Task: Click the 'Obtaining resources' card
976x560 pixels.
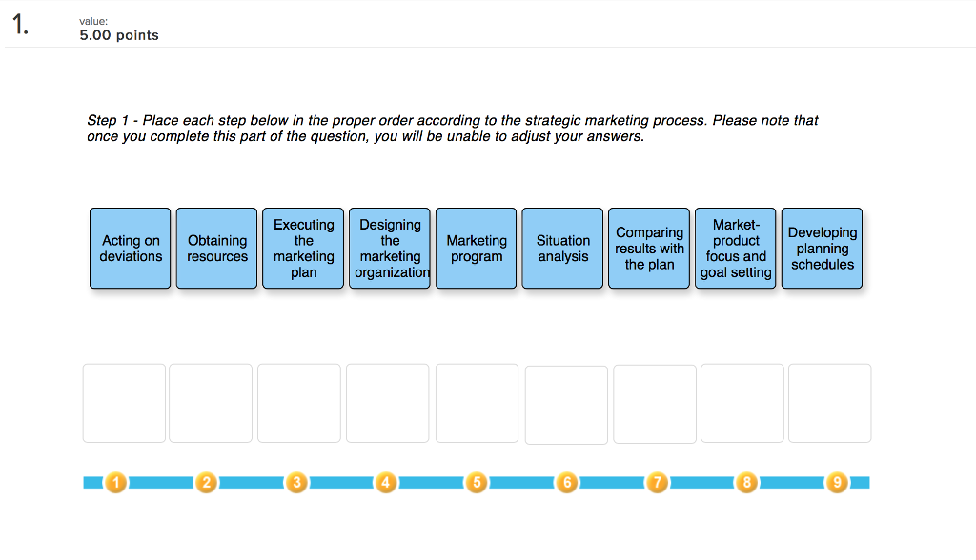Action: point(216,249)
